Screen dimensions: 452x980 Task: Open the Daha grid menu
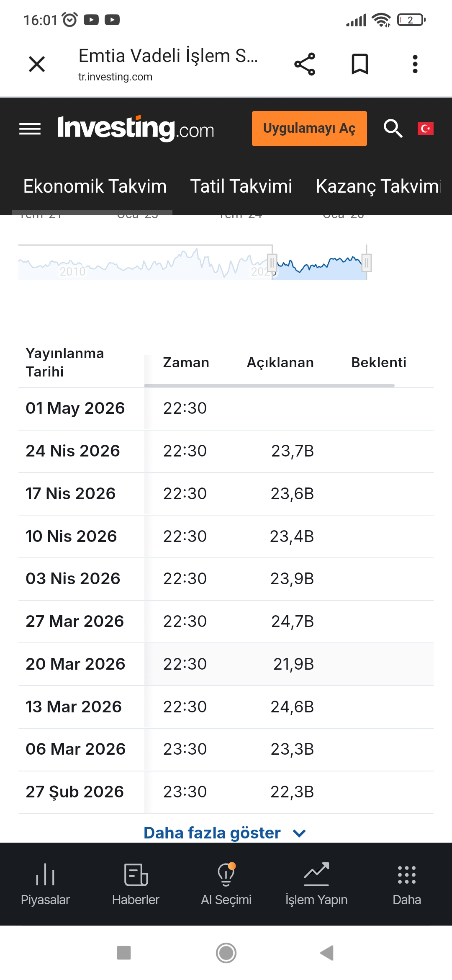[x=407, y=884]
